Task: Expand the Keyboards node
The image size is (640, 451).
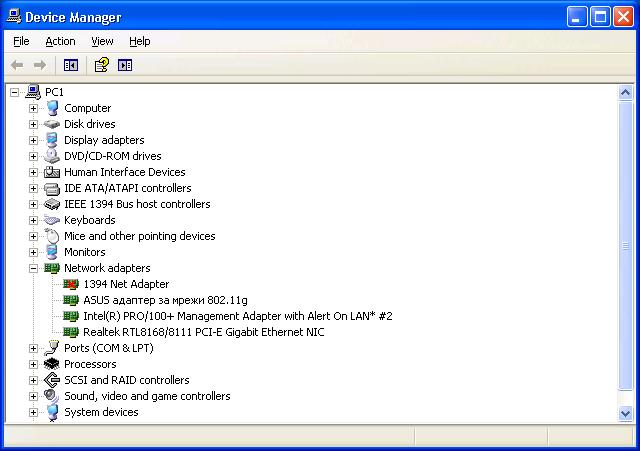Action: (33, 220)
